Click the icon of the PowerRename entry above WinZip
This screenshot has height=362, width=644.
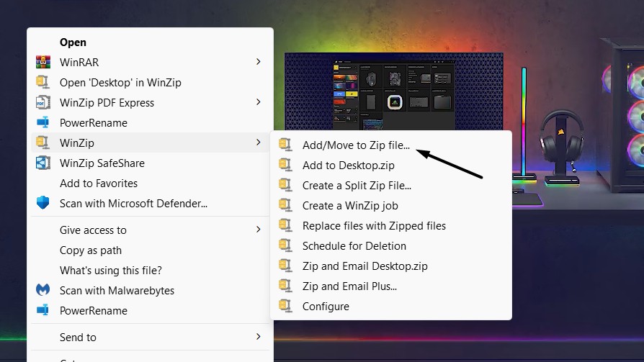[x=43, y=122]
